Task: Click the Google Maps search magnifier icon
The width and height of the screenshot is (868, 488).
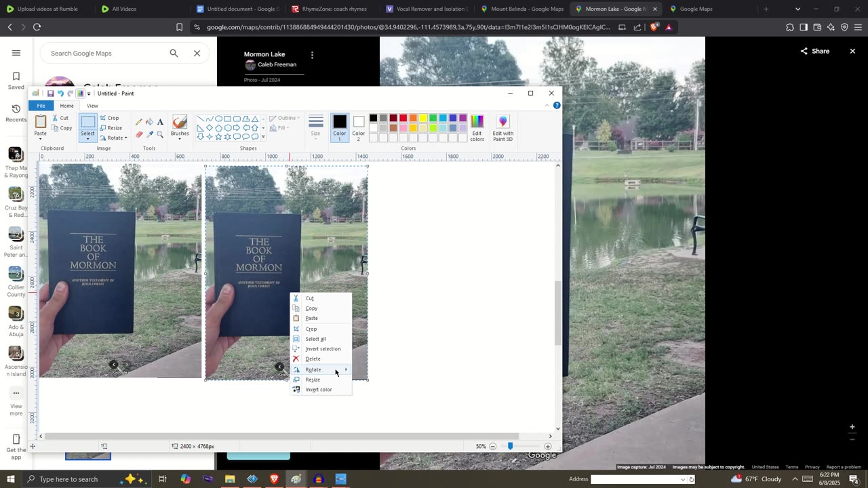Action: tap(174, 53)
